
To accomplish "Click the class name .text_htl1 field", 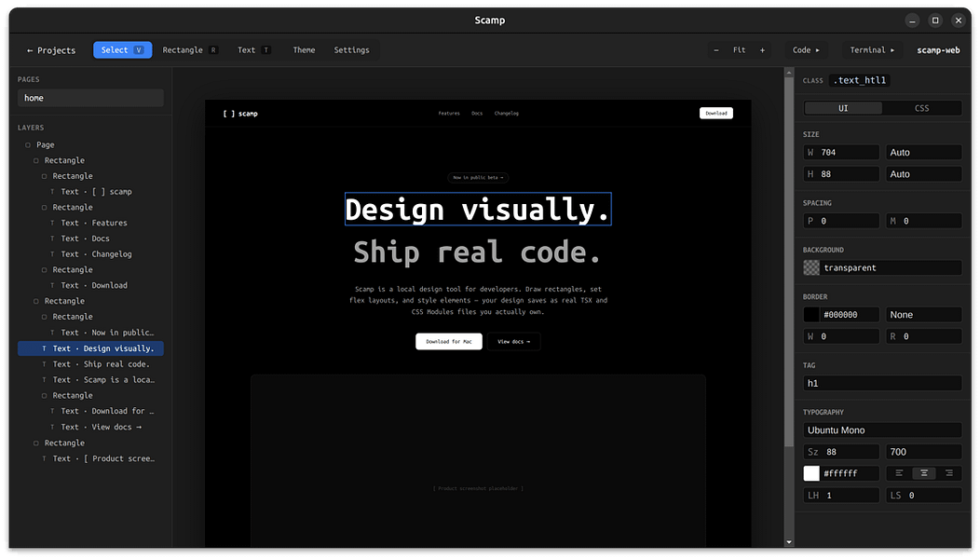I will point(862,80).
